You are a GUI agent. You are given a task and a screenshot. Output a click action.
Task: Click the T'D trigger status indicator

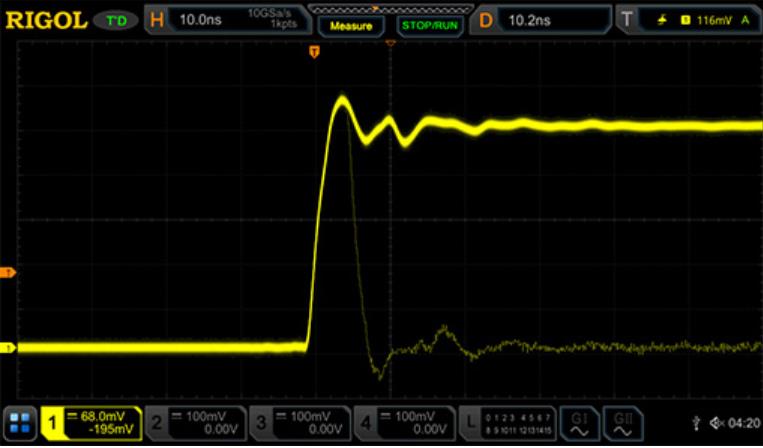116,19
